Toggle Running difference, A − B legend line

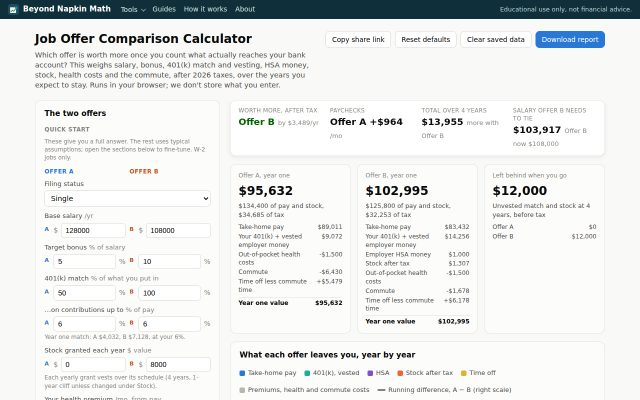(x=444, y=390)
